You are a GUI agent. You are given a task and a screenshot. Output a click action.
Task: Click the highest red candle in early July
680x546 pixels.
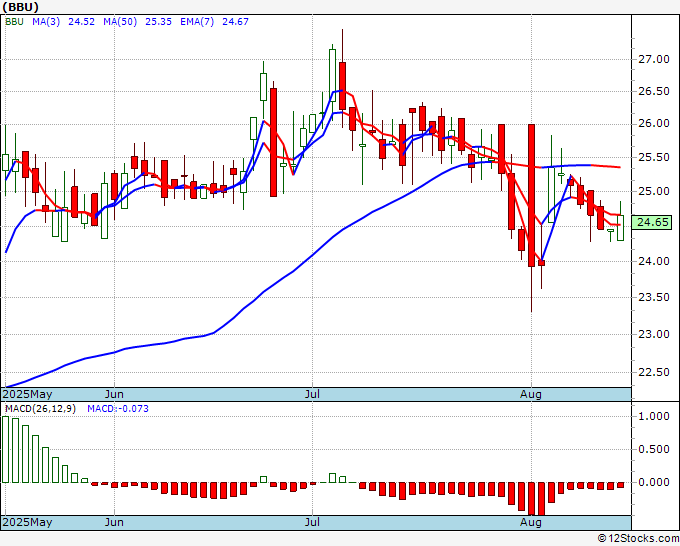tap(342, 86)
